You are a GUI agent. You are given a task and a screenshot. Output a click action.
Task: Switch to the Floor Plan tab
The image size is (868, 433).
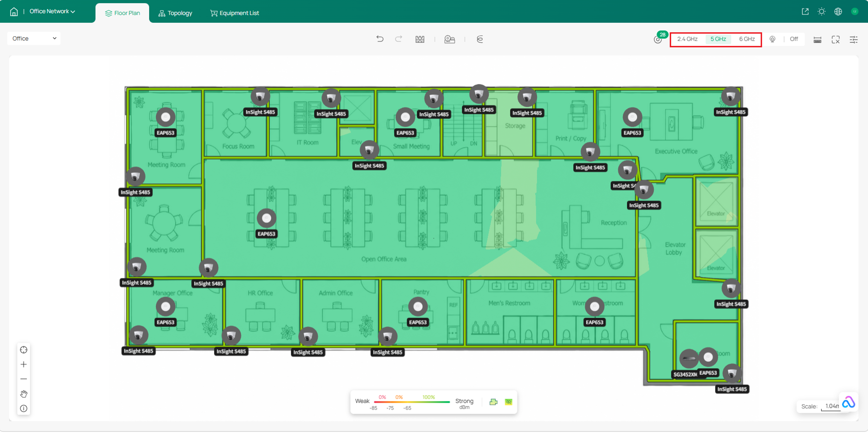pyautogui.click(x=122, y=13)
